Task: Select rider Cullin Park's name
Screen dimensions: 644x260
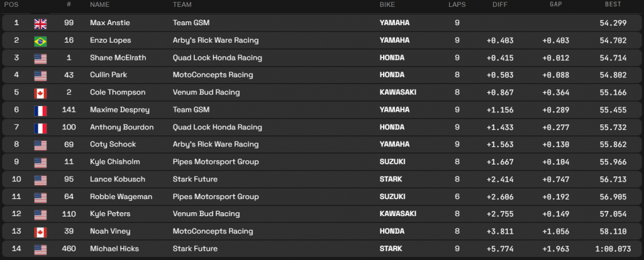Action: tap(108, 75)
